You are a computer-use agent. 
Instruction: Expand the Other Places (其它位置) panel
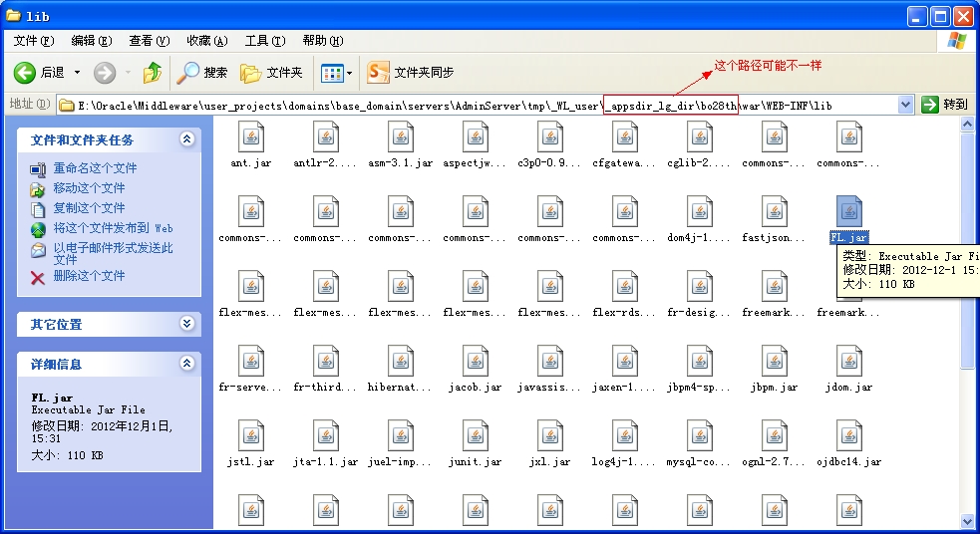click(x=186, y=324)
